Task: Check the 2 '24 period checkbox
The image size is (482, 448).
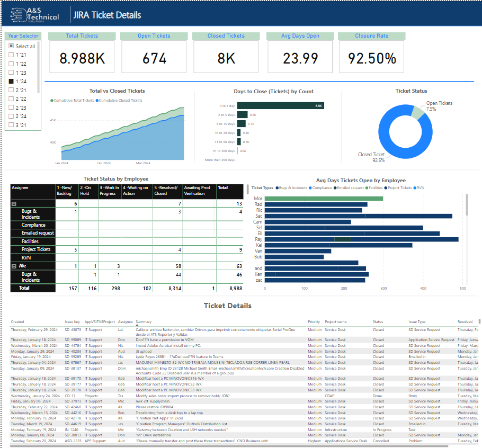Action: pos(11,116)
